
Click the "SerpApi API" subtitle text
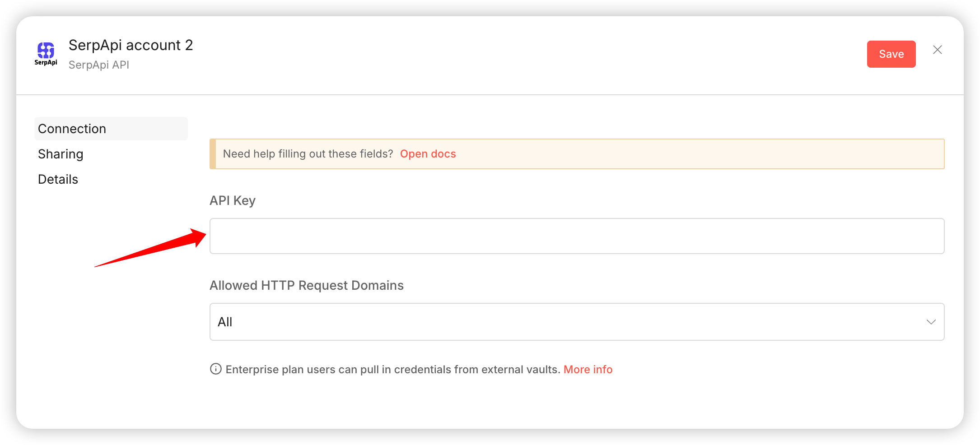pos(99,65)
